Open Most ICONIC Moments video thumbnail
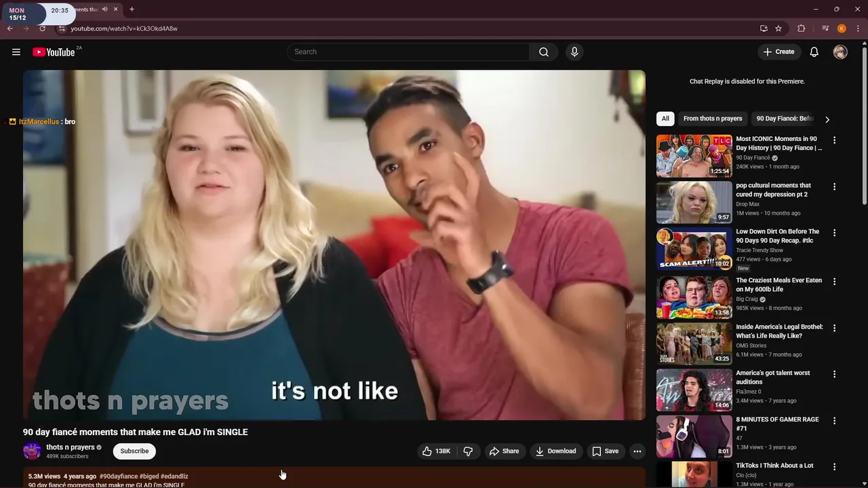Viewport: 868px width, 488px height. [694, 156]
